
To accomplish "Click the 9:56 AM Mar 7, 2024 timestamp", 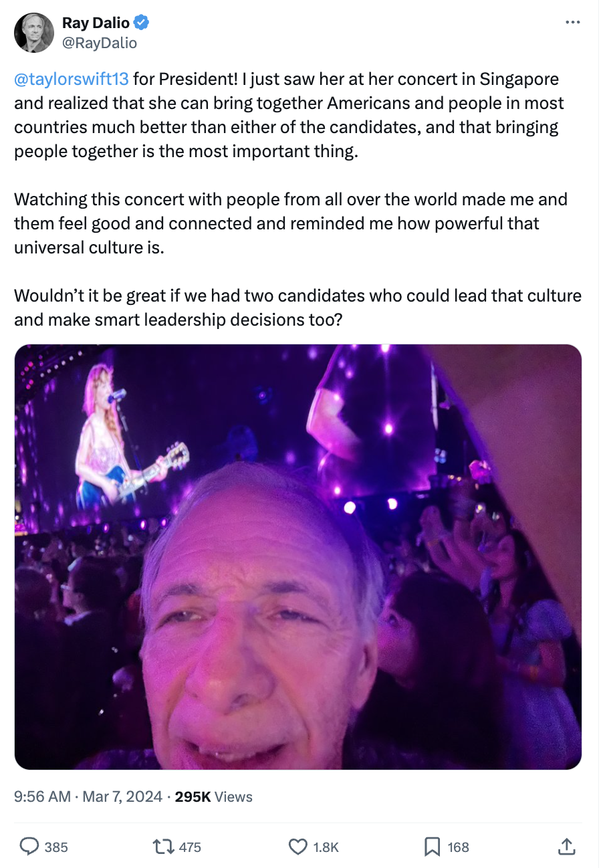I will pyautogui.click(x=88, y=796).
